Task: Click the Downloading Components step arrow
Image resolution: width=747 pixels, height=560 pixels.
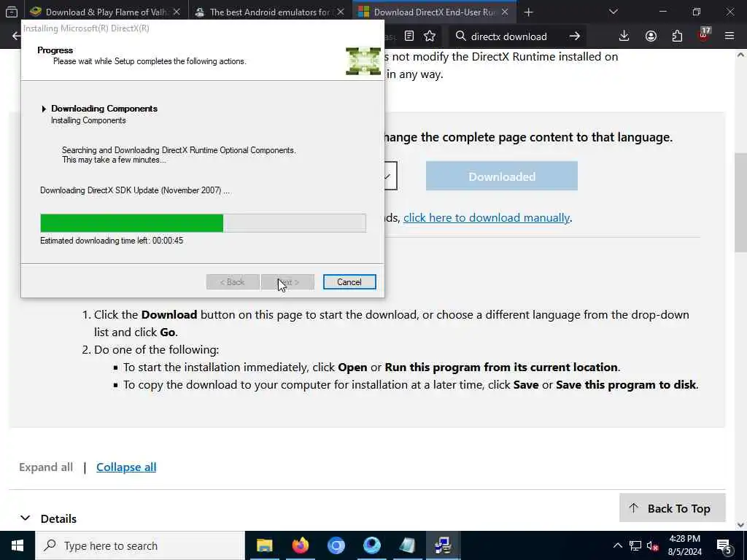Action: point(44,109)
